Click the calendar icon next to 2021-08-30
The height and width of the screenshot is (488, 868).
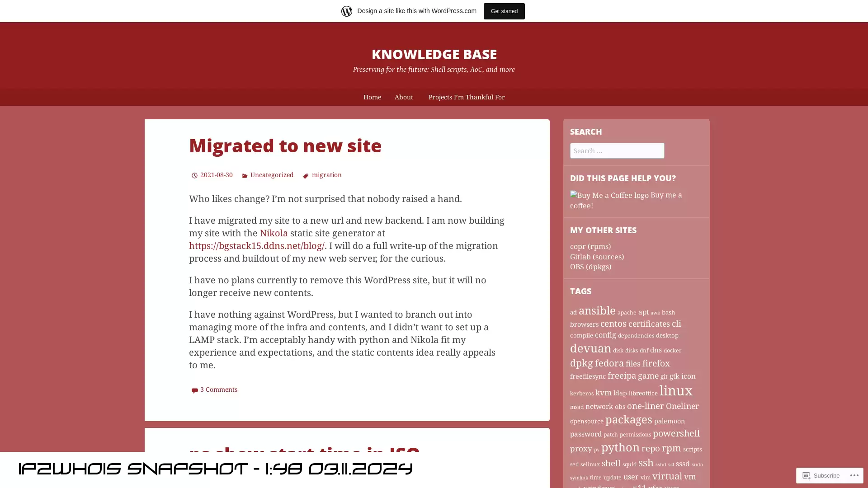point(193,174)
